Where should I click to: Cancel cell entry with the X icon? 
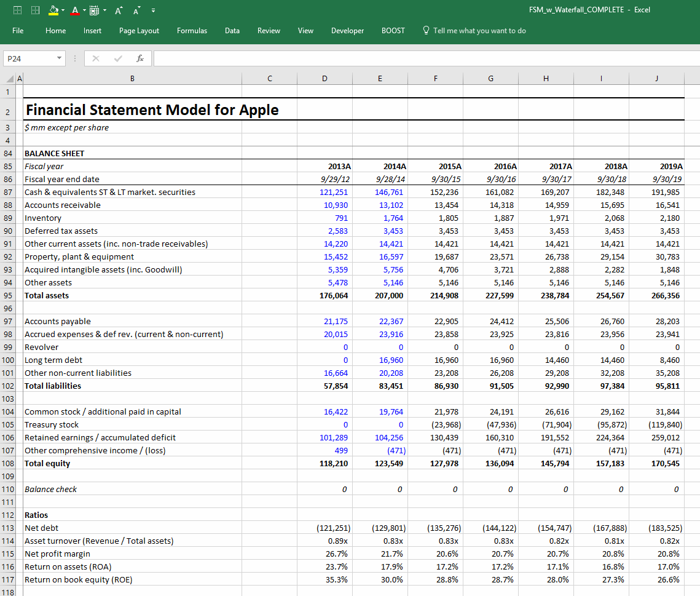[95, 57]
